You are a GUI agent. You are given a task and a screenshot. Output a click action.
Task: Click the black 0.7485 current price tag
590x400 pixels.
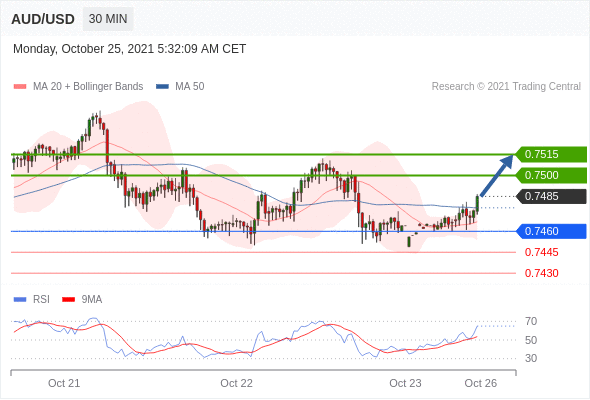tap(550, 196)
